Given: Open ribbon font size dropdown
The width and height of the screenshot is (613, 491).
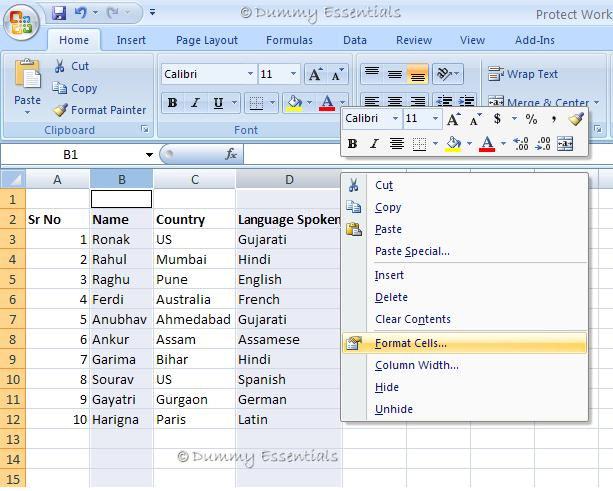Looking at the screenshot, I should [293, 74].
